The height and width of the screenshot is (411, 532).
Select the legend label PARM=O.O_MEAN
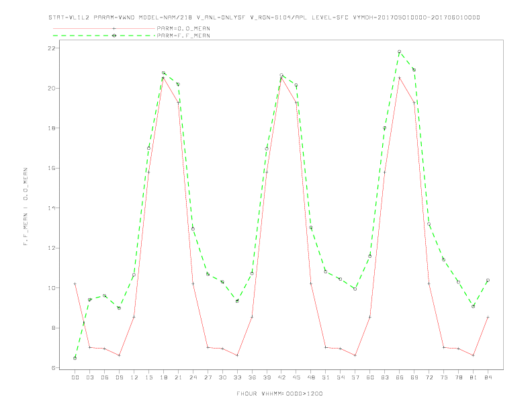(x=183, y=28)
